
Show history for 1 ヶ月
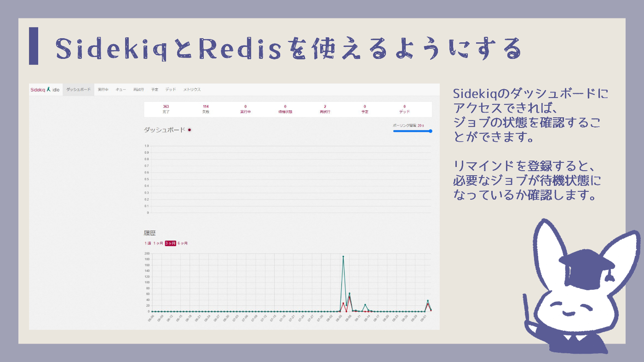pos(158,243)
